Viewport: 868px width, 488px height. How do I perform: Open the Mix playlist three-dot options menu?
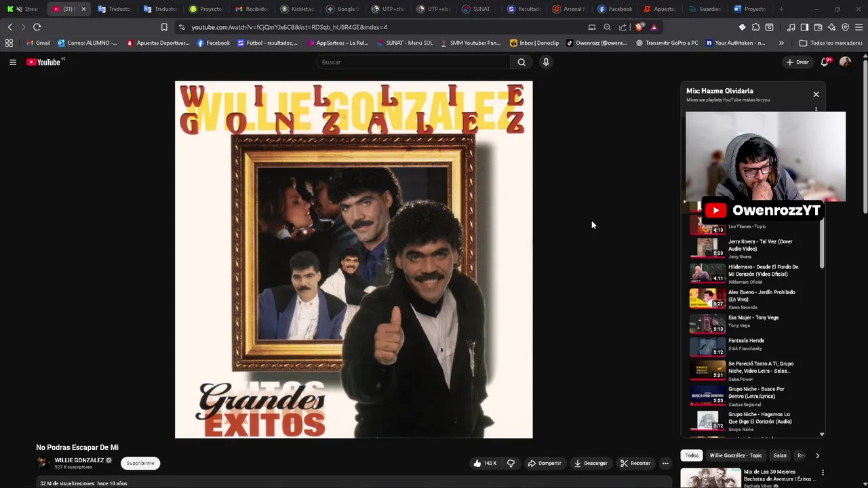pos(816,108)
